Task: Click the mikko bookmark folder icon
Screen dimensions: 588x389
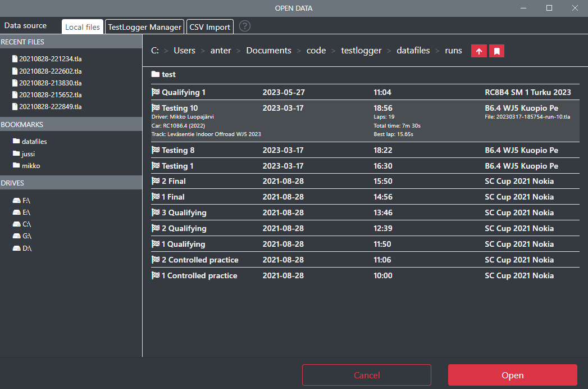Action: (16, 166)
